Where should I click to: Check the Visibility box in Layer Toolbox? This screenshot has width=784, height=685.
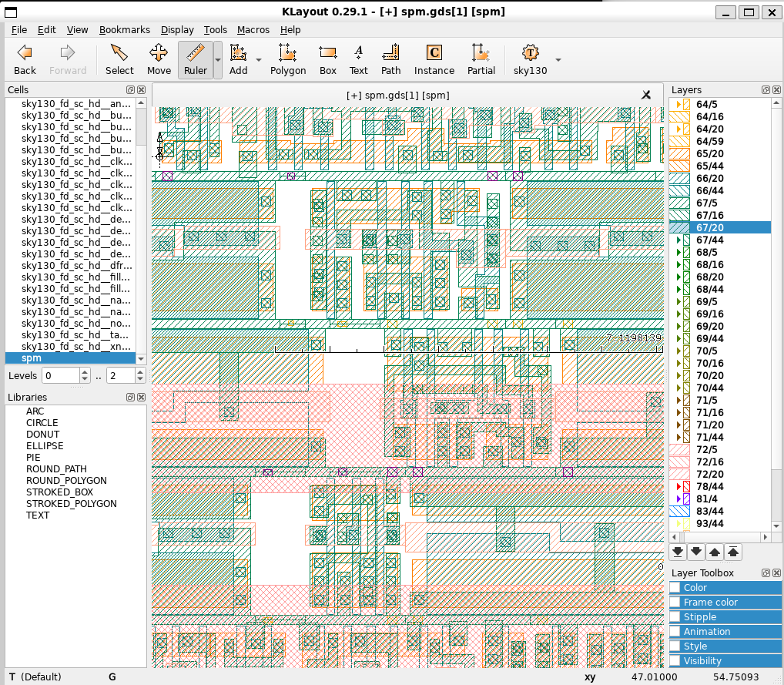[675, 661]
